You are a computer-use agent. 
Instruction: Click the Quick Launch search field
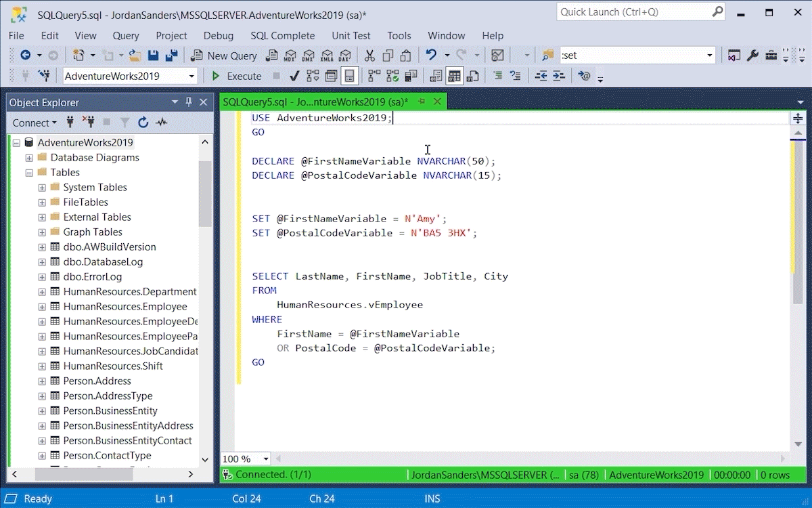click(633, 12)
